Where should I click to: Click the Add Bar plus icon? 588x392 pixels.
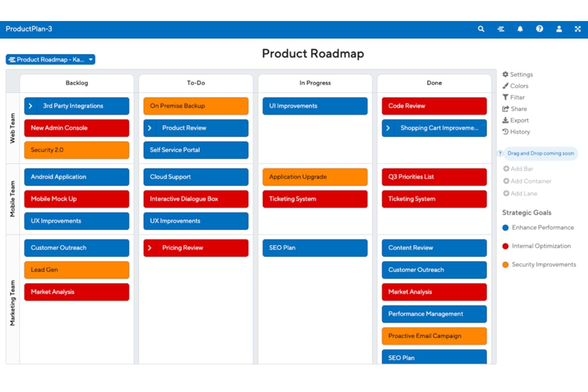point(506,169)
